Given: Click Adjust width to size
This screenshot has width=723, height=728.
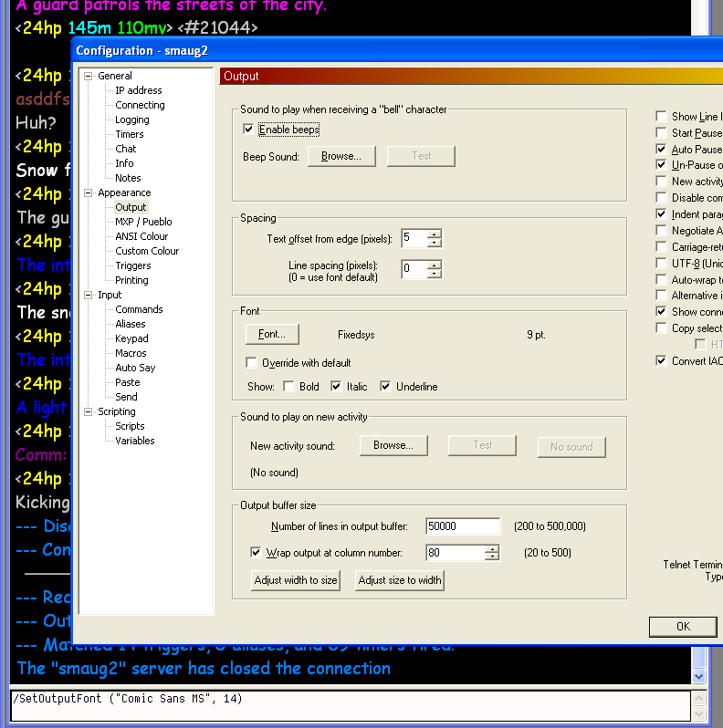Looking at the screenshot, I should click(x=296, y=580).
